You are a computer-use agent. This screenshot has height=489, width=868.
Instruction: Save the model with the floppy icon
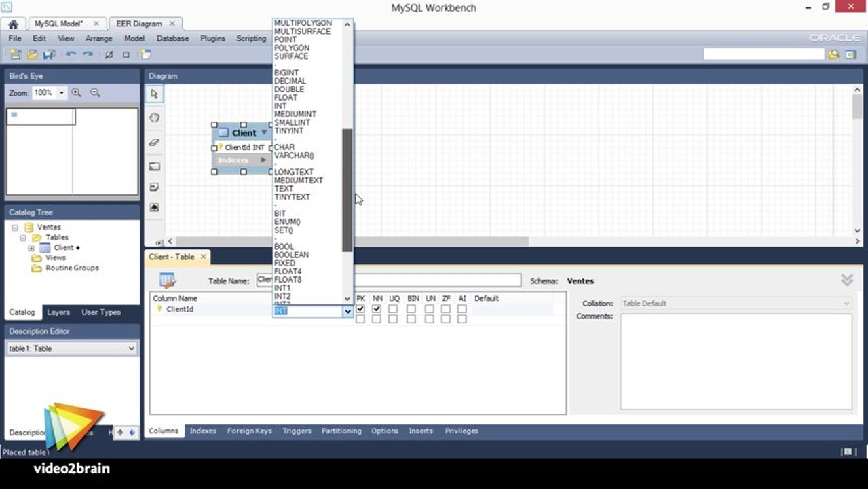[49, 54]
